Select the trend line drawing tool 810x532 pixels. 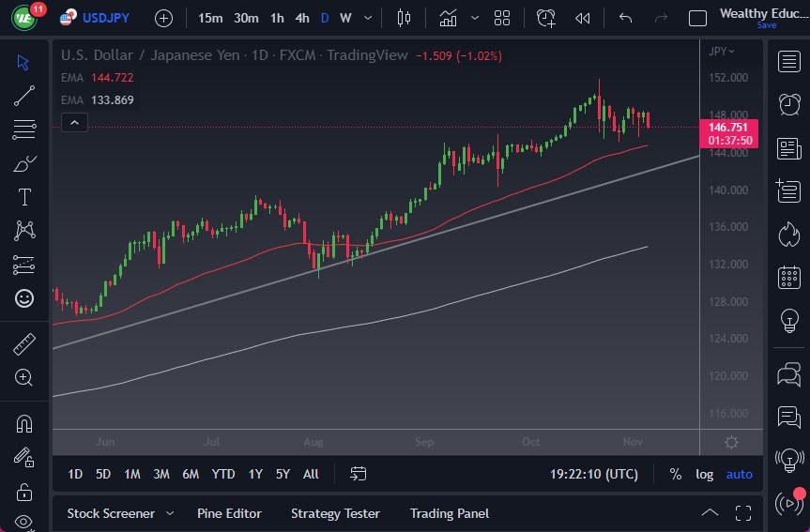pos(24,95)
